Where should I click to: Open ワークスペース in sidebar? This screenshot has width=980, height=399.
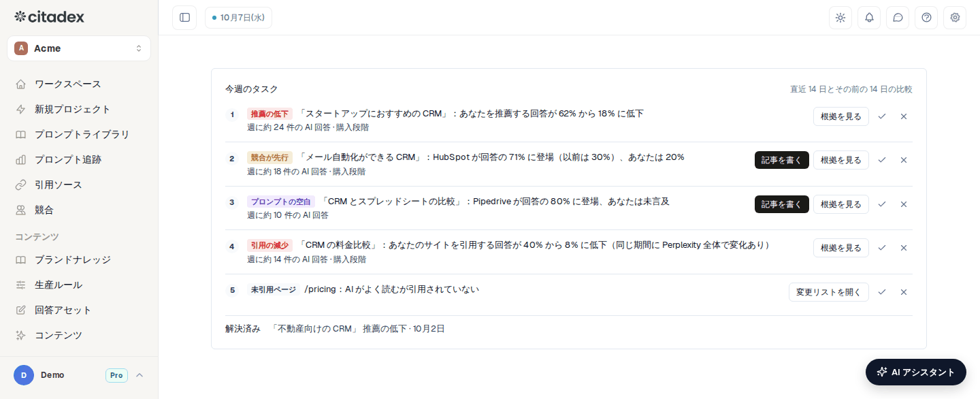pyautogui.click(x=79, y=84)
